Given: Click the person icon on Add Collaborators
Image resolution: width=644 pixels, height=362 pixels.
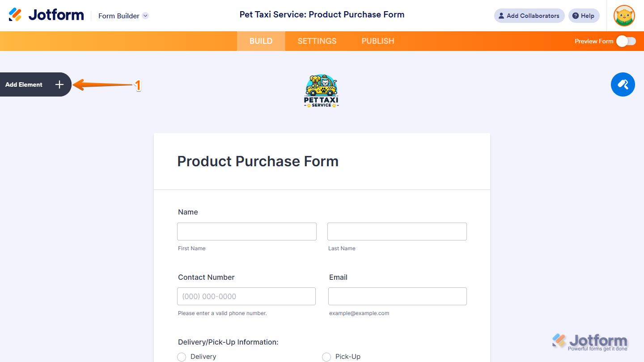Looking at the screenshot, I should 501,16.
